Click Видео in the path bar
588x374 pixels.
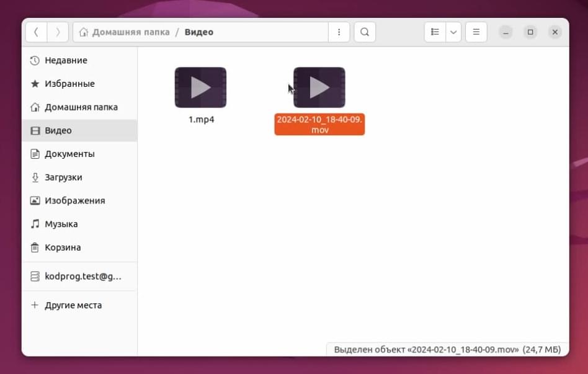click(x=199, y=32)
